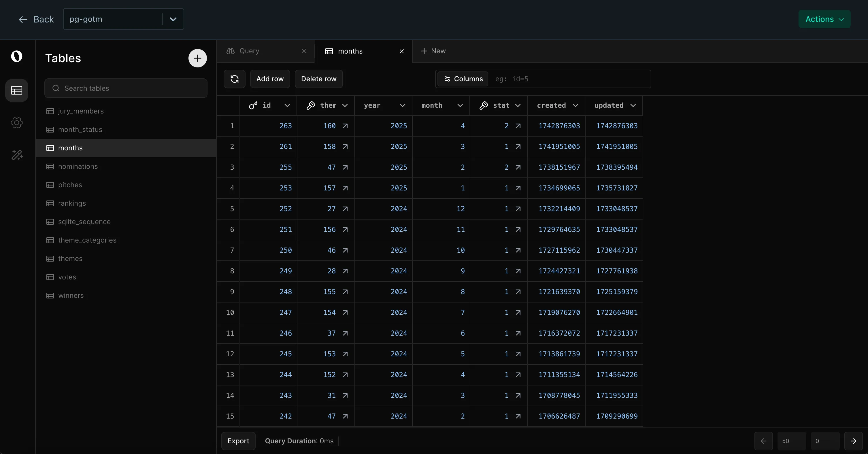This screenshot has height=454, width=868.
Task: Expand the id column header dropdown
Action: (287, 105)
